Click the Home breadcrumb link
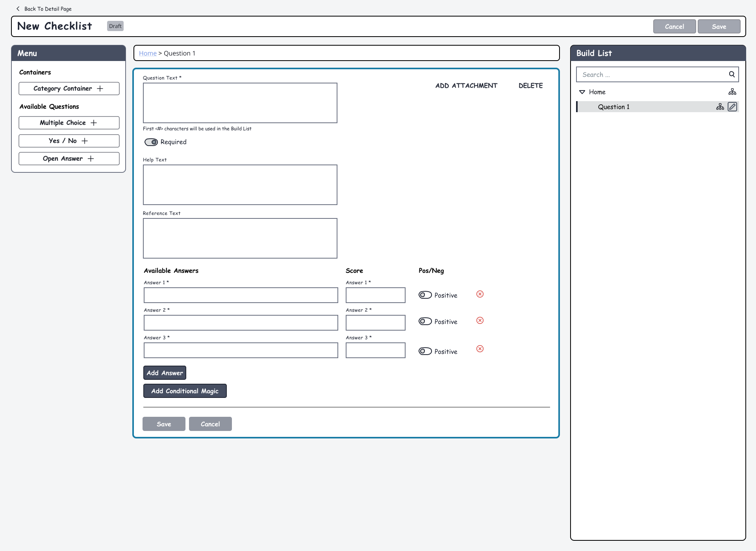The width and height of the screenshot is (756, 551). [x=148, y=53]
